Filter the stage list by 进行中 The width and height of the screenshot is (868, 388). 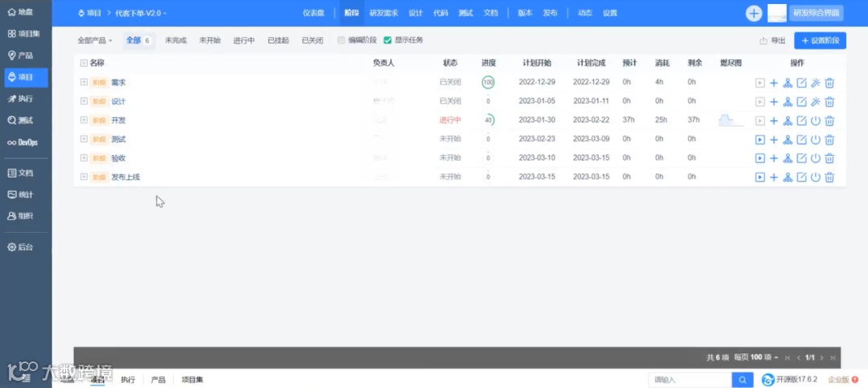(244, 40)
